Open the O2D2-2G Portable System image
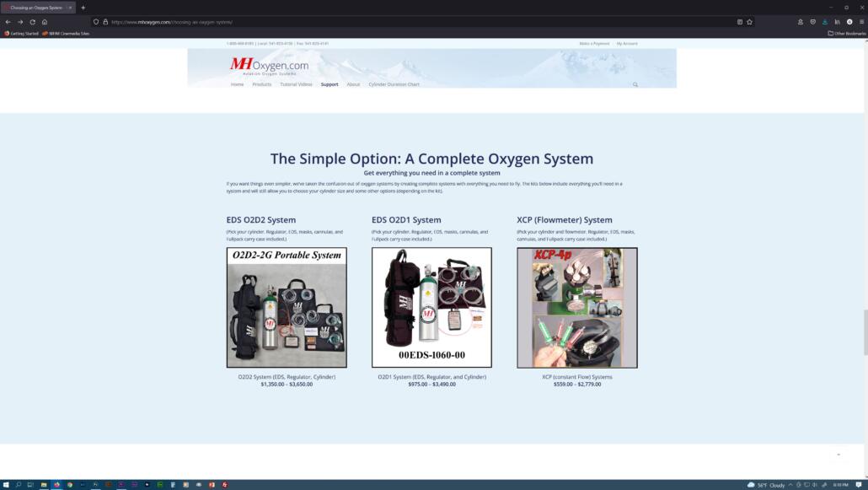 (x=287, y=308)
